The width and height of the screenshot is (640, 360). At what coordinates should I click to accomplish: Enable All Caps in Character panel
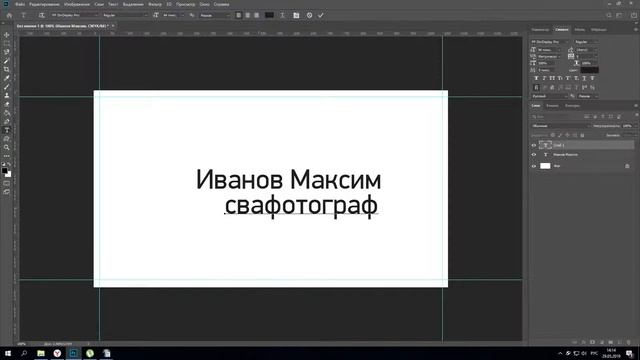tap(552, 78)
